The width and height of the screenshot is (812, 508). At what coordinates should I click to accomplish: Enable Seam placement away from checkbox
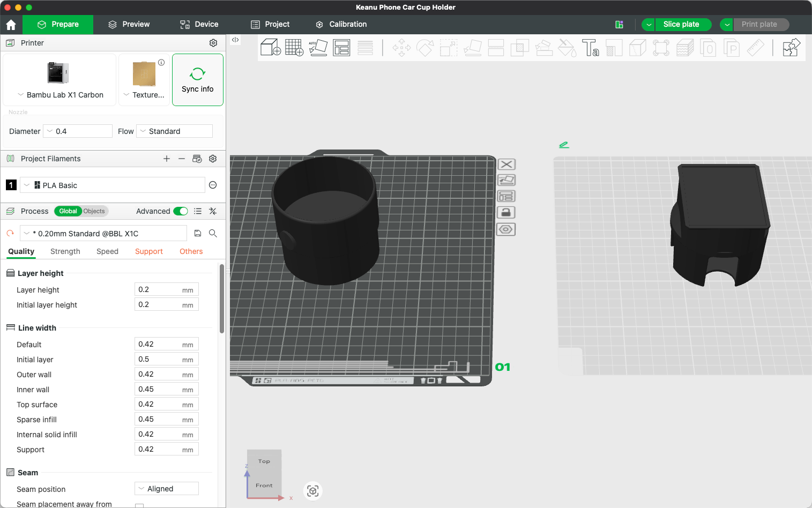[x=139, y=505]
